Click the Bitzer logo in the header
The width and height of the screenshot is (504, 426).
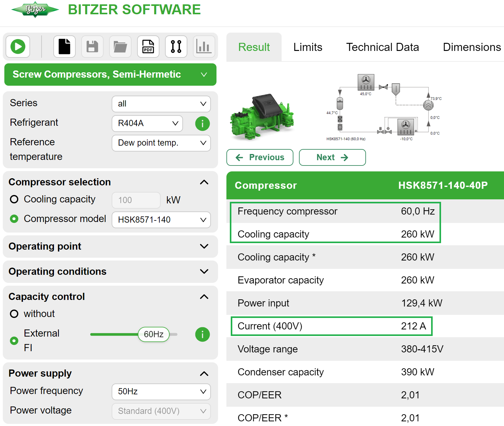coord(35,10)
